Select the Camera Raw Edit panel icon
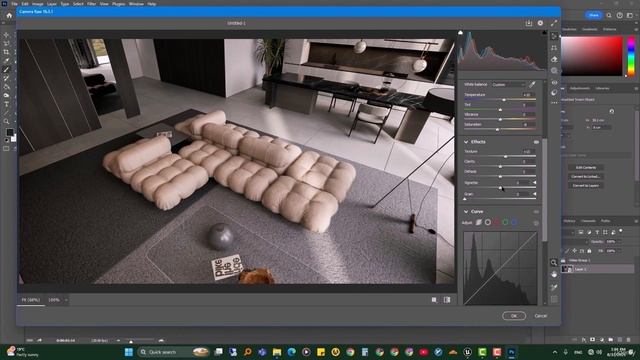The image size is (640, 360). 554,37
